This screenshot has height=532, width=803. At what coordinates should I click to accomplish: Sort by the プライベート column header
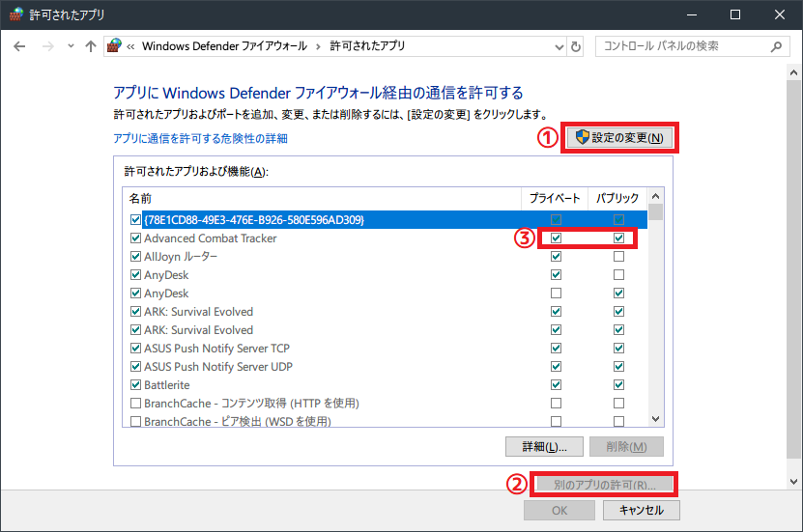pyautogui.click(x=555, y=198)
